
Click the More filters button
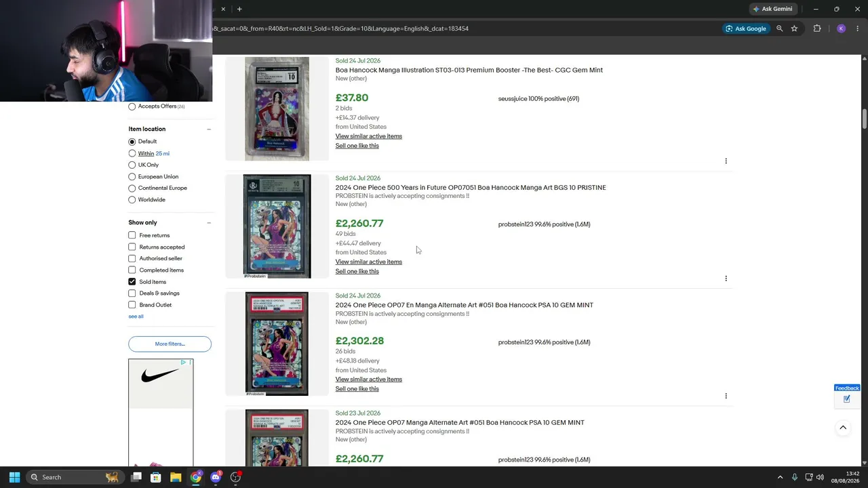tap(170, 344)
